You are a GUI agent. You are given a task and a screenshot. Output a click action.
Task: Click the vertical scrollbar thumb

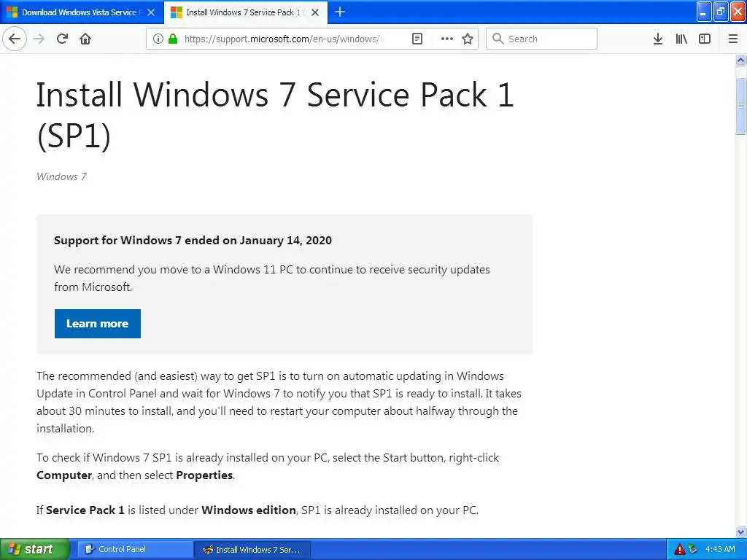(x=741, y=106)
